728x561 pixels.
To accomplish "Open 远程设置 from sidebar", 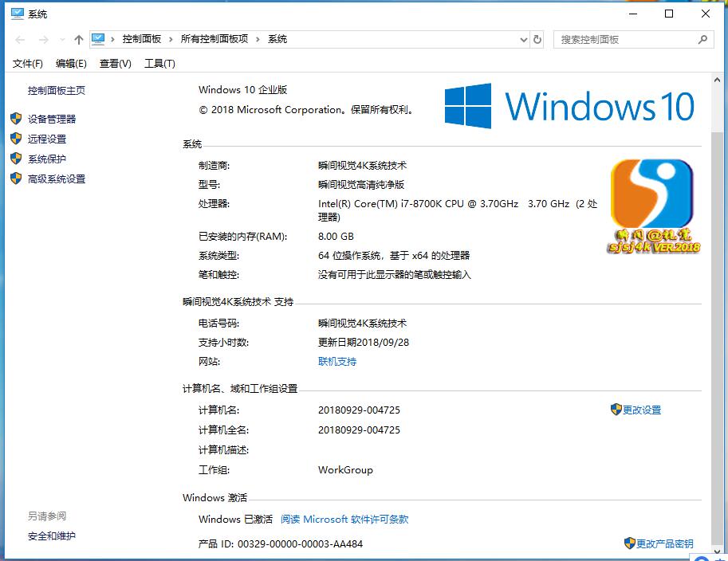I will click(47, 139).
